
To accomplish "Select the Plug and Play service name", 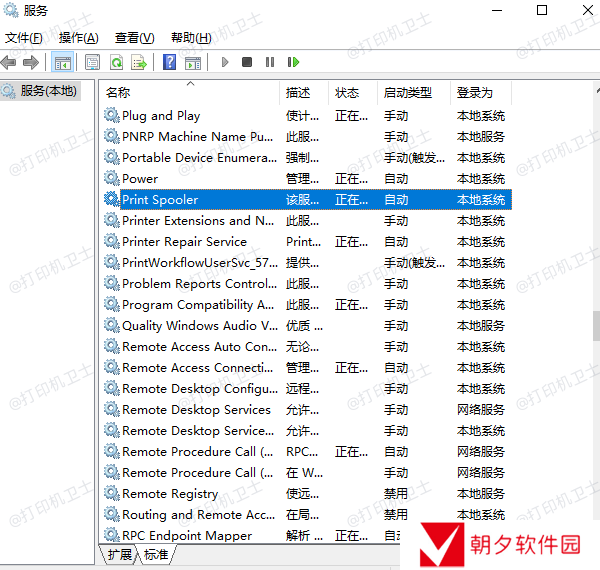I will coord(161,116).
